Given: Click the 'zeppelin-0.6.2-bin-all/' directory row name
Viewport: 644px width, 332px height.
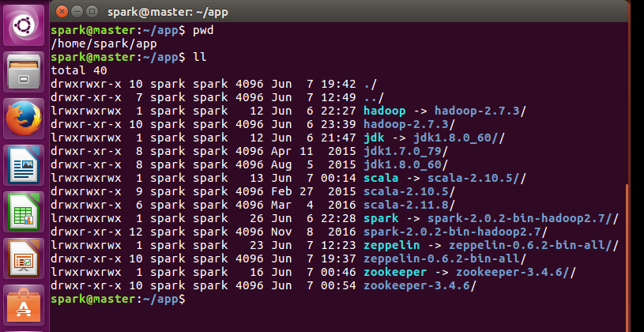Looking at the screenshot, I should click(x=445, y=258).
